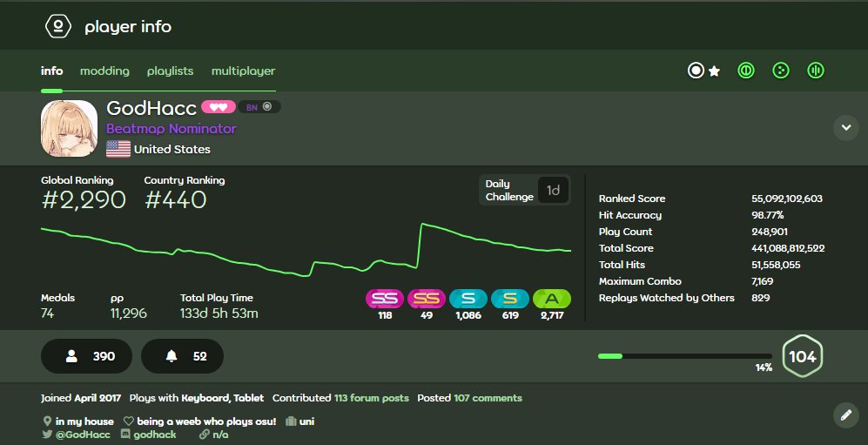Click the Global Ranking #2,290 value

(84, 199)
